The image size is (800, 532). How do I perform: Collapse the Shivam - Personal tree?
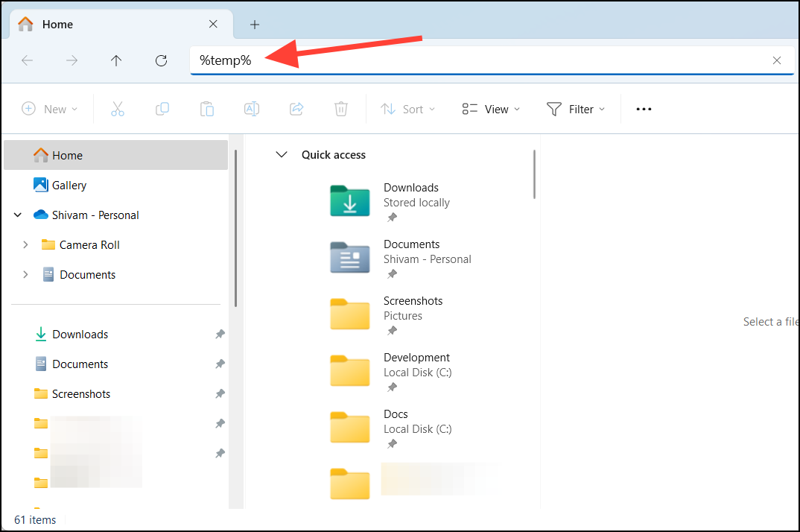tap(17, 215)
